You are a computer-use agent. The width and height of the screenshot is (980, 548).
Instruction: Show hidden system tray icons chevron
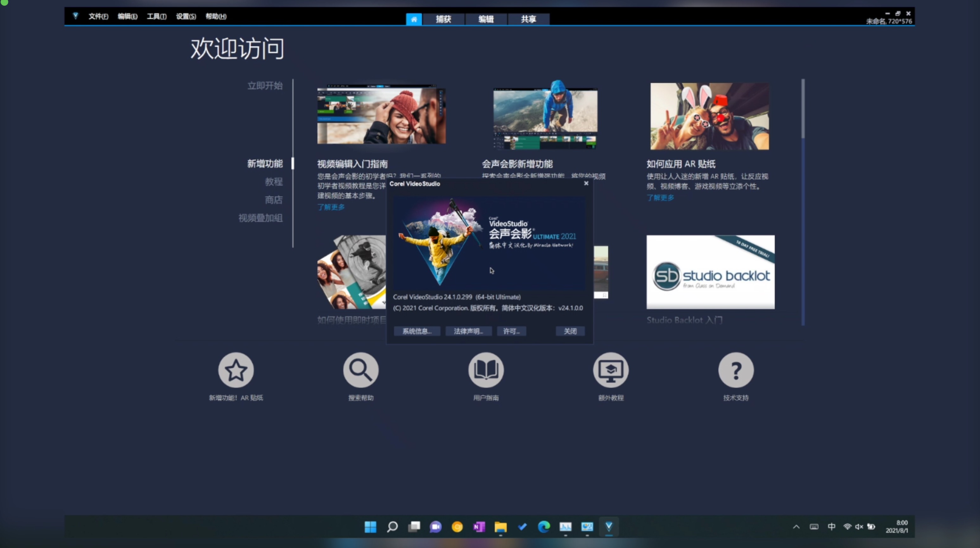(796, 527)
